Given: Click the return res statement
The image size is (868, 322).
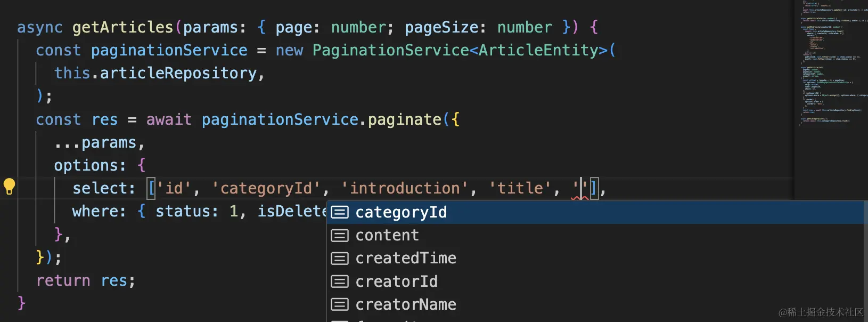Looking at the screenshot, I should click(x=86, y=280).
